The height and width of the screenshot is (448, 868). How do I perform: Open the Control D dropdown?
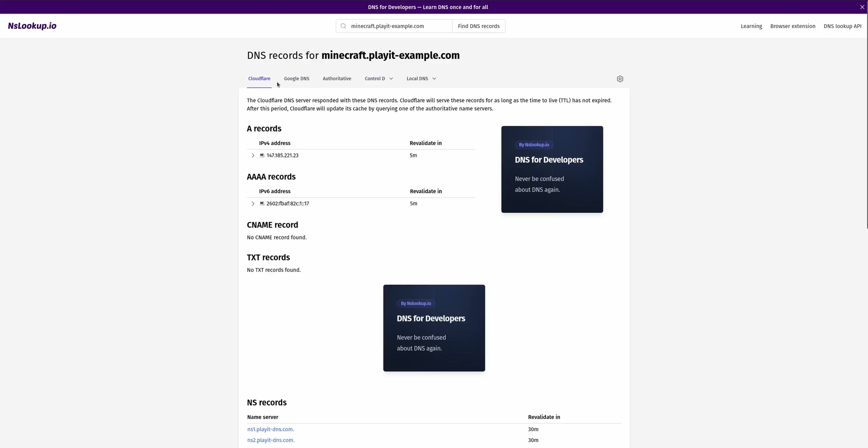(x=379, y=79)
